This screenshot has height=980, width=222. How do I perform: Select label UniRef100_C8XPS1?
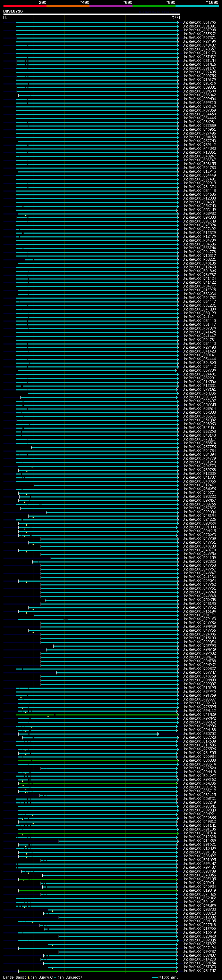[199, 122]
